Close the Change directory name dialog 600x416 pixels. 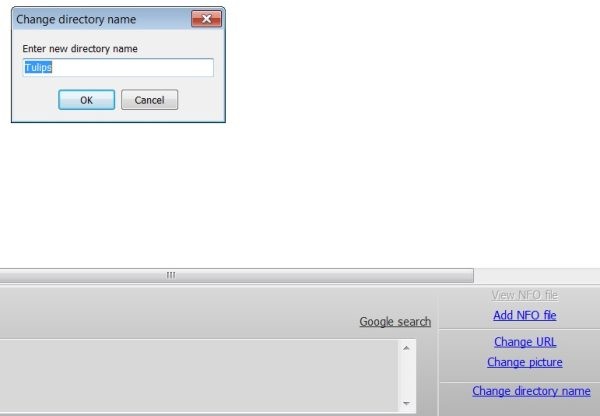206,19
